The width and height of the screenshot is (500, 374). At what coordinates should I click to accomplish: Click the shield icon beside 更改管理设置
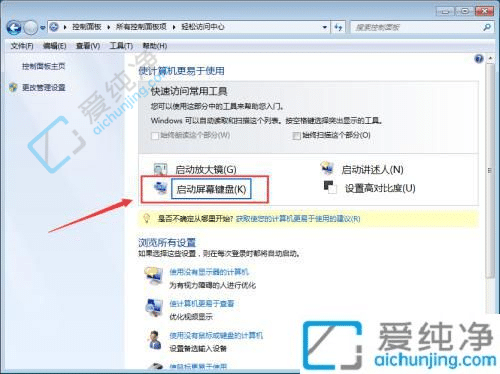coord(13,87)
